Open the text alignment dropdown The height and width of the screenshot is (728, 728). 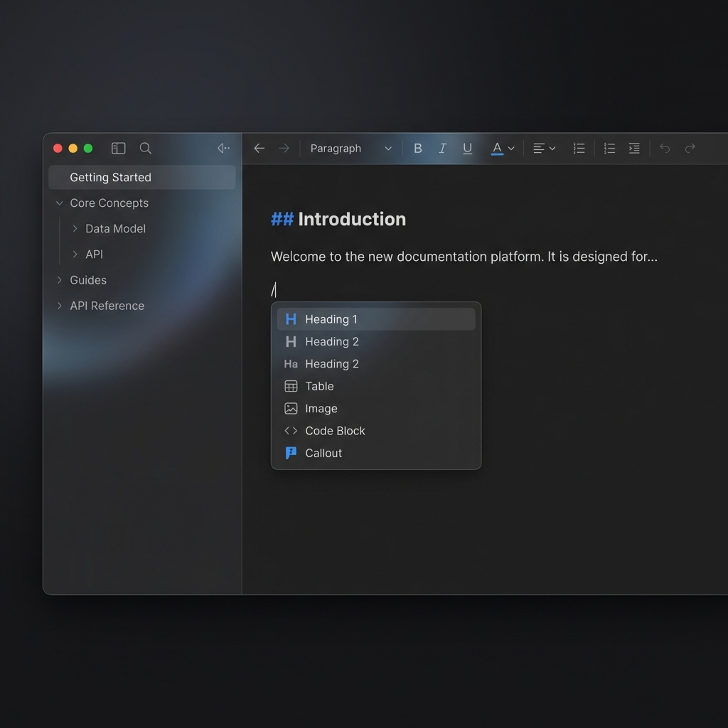[544, 149]
